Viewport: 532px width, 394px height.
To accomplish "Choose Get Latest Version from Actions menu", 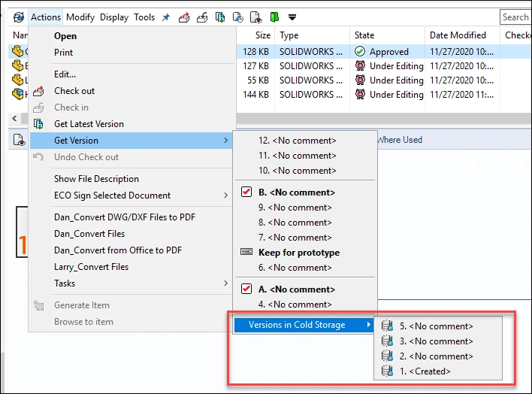I will (x=89, y=124).
